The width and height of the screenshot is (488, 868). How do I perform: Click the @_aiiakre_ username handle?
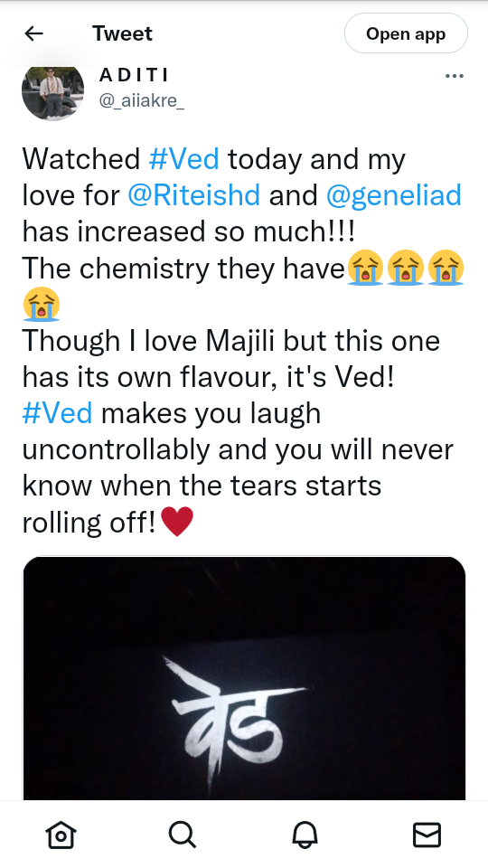coord(142,101)
